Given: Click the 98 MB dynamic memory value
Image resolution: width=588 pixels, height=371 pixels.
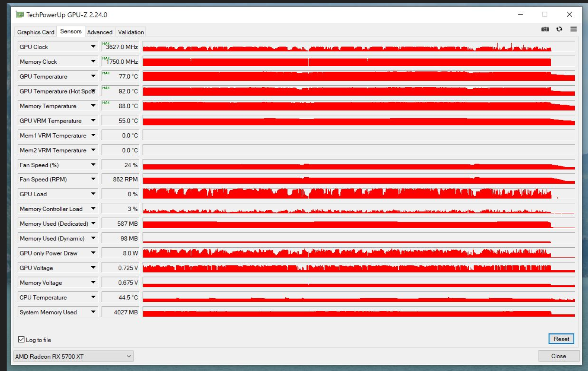Looking at the screenshot, I should click(121, 238).
